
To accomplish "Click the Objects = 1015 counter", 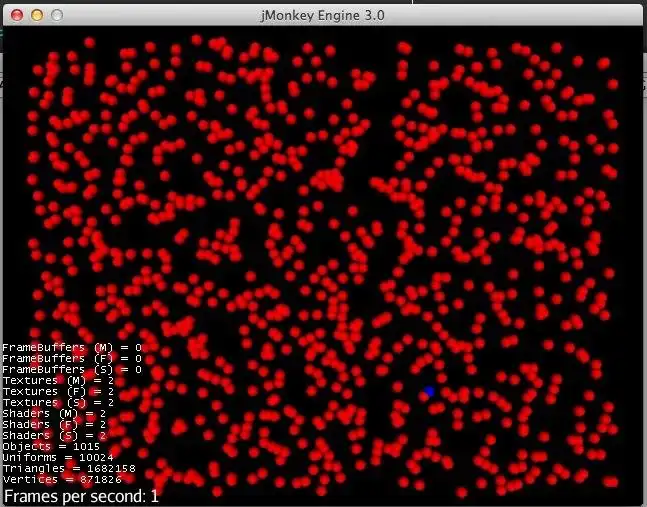I will (x=51, y=446).
